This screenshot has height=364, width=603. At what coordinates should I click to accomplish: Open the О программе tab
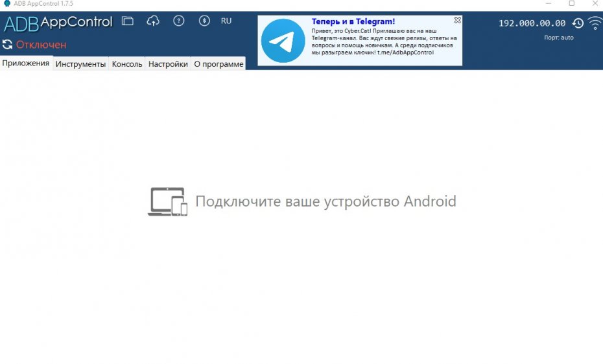click(x=219, y=63)
